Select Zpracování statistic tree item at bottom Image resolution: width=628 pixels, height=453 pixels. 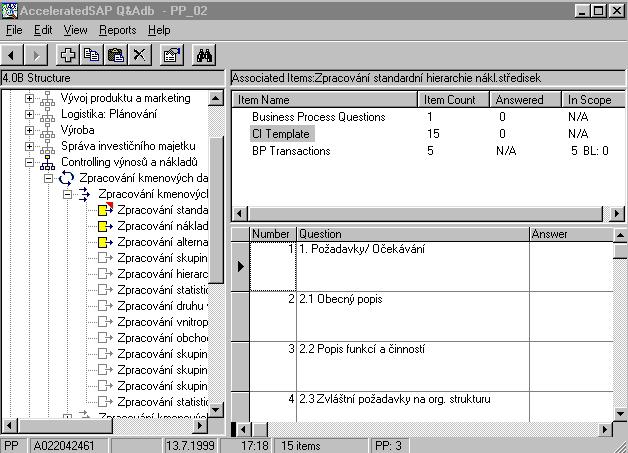coord(162,402)
